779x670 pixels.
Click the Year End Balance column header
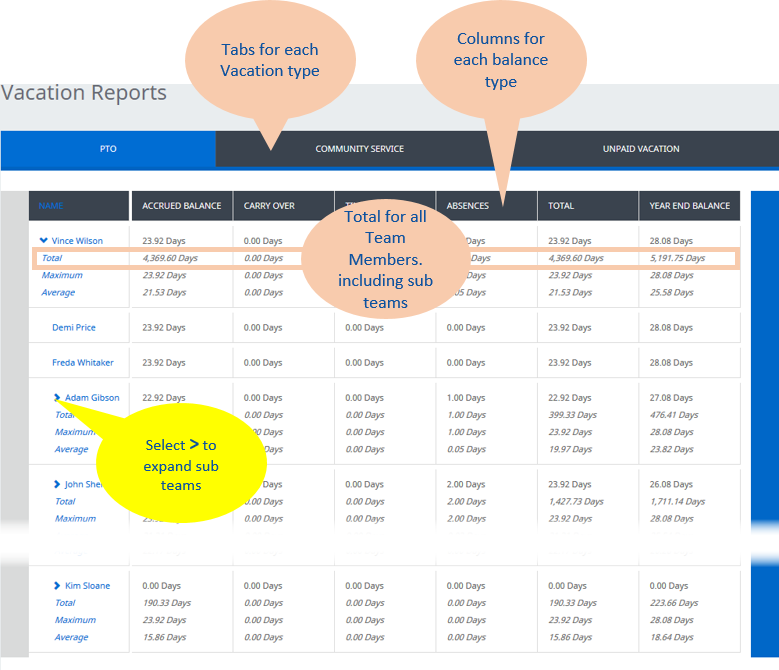point(690,206)
